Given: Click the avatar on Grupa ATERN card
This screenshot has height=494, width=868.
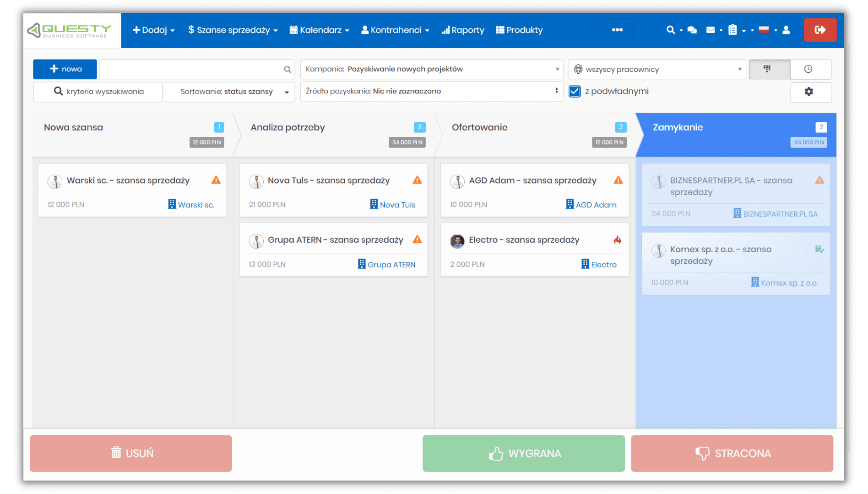Looking at the screenshot, I should click(256, 241).
